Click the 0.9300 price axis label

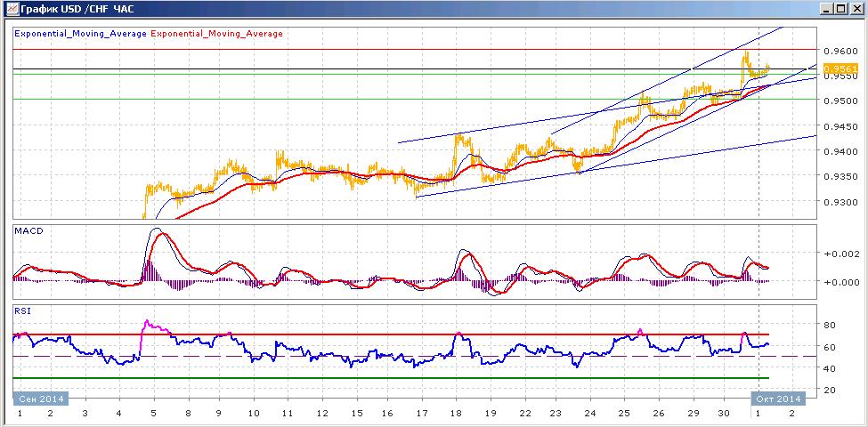pyautogui.click(x=841, y=202)
